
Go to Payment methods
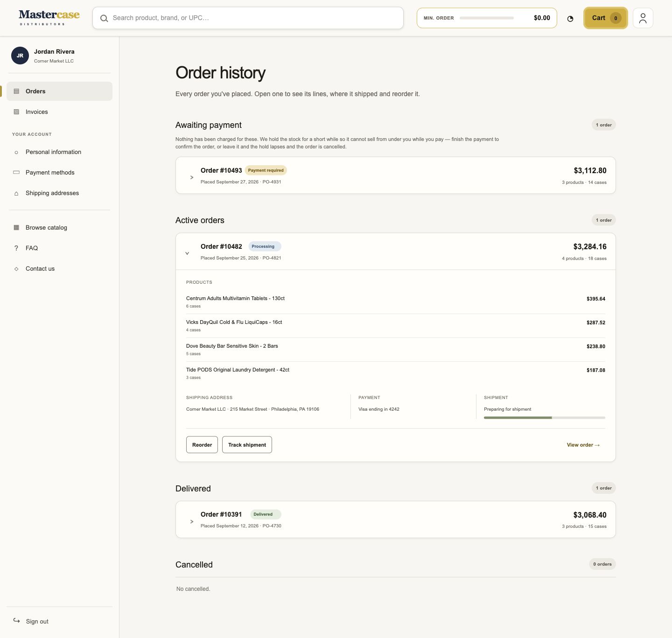point(59,173)
